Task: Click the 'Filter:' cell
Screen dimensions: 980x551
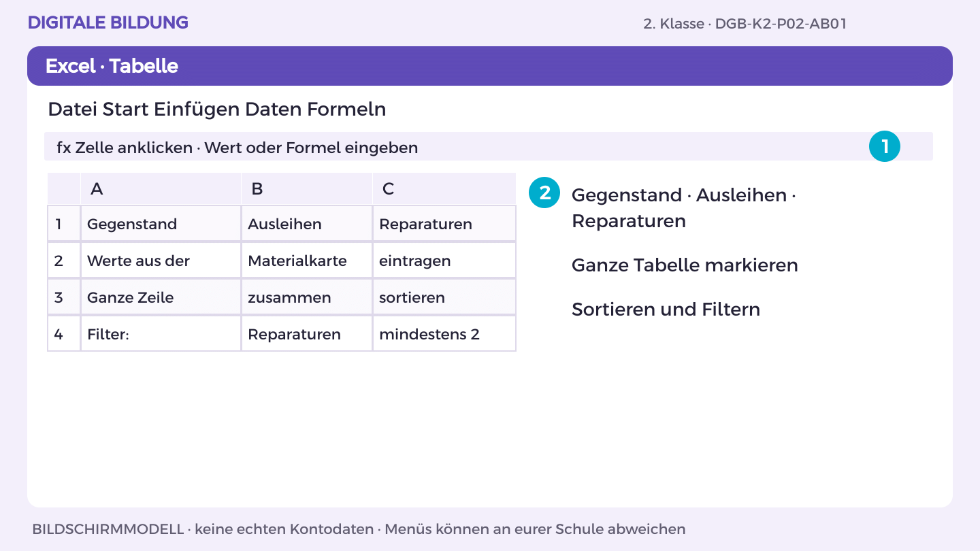Action: pyautogui.click(x=161, y=334)
